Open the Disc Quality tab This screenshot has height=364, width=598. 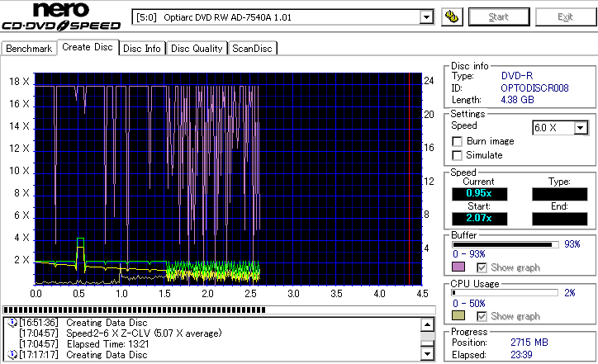click(x=197, y=49)
